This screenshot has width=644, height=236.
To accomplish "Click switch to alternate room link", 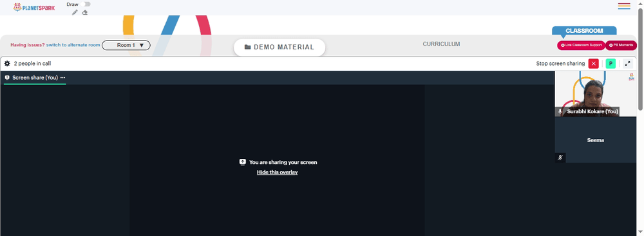I will click(x=73, y=45).
